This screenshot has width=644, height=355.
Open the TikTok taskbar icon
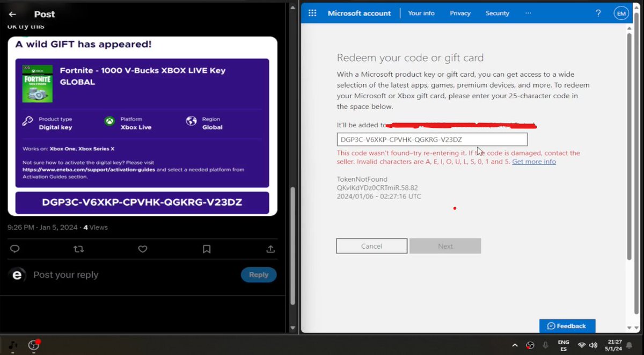point(13,345)
